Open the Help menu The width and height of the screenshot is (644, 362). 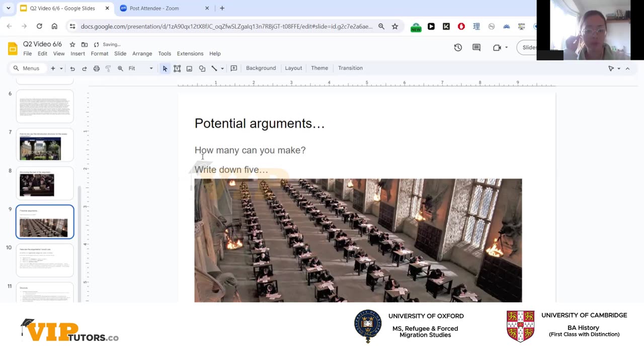click(215, 54)
